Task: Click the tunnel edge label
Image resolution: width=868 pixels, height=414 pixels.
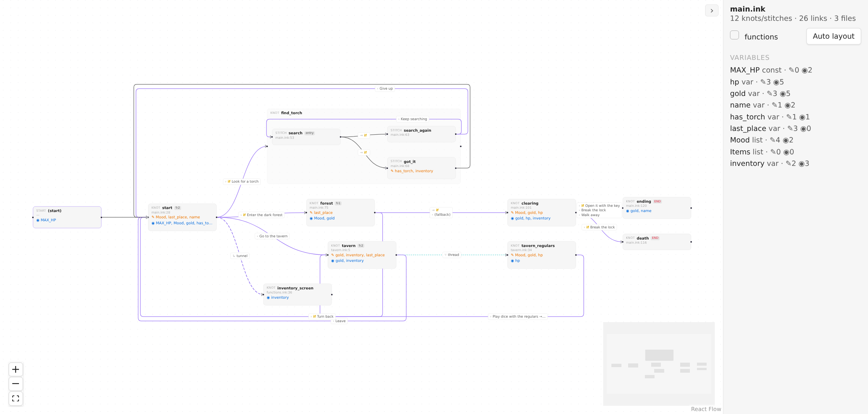Action: pyautogui.click(x=240, y=256)
